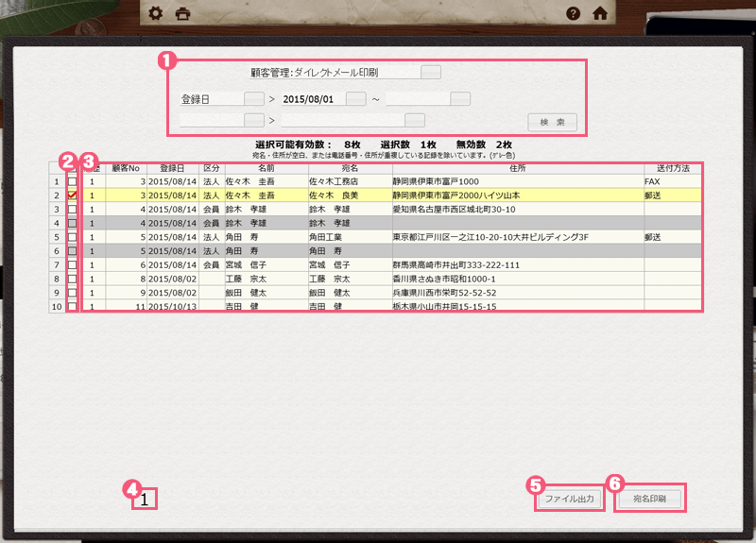Expand the 登録日 search field dropdown
Viewport: 756px width, 543px height.
click(x=253, y=98)
